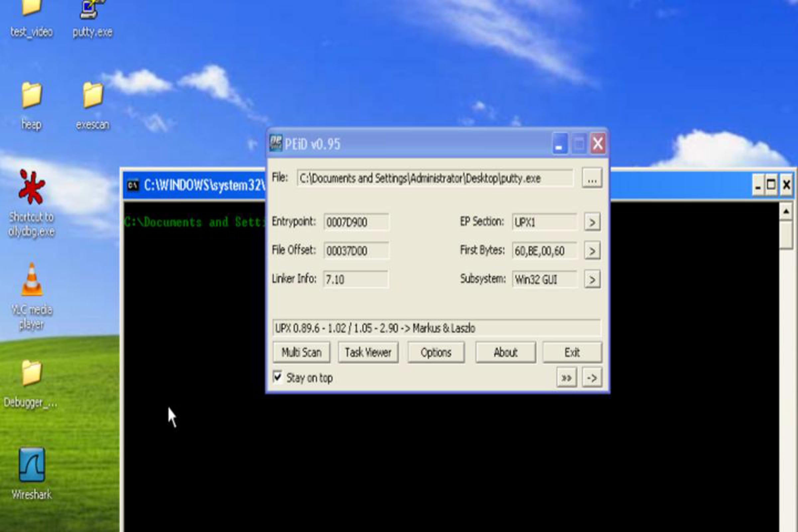Browse for a file with ellipsis button
Screen dimensions: 798x532
(593, 178)
